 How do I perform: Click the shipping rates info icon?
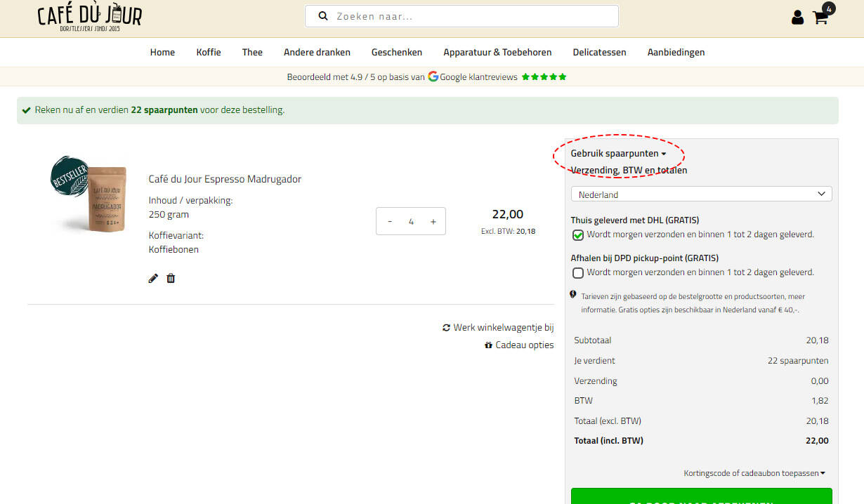[x=573, y=295]
